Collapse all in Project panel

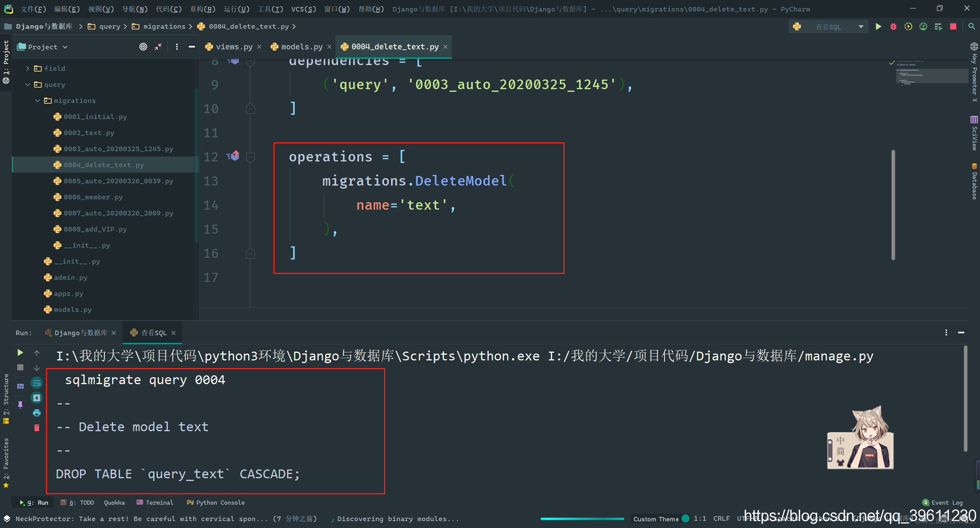158,47
